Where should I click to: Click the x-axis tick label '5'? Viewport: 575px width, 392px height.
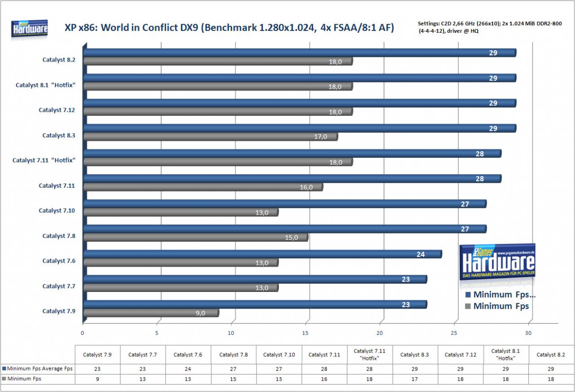pos(157,333)
